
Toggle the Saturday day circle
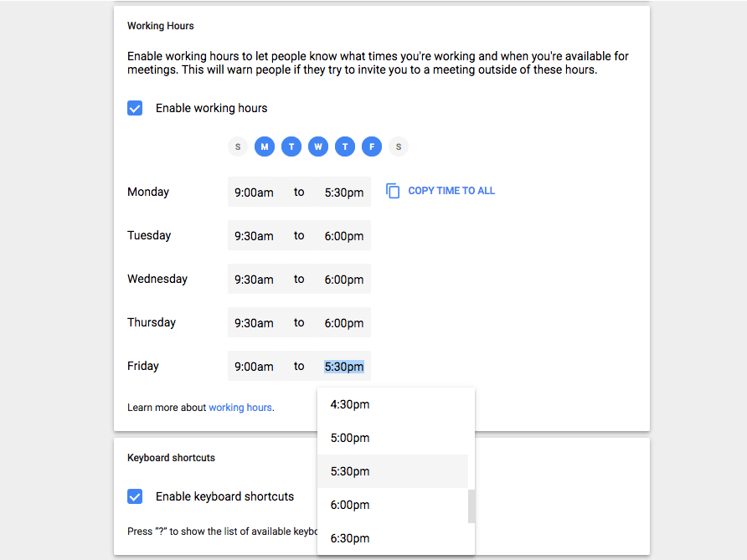point(399,146)
